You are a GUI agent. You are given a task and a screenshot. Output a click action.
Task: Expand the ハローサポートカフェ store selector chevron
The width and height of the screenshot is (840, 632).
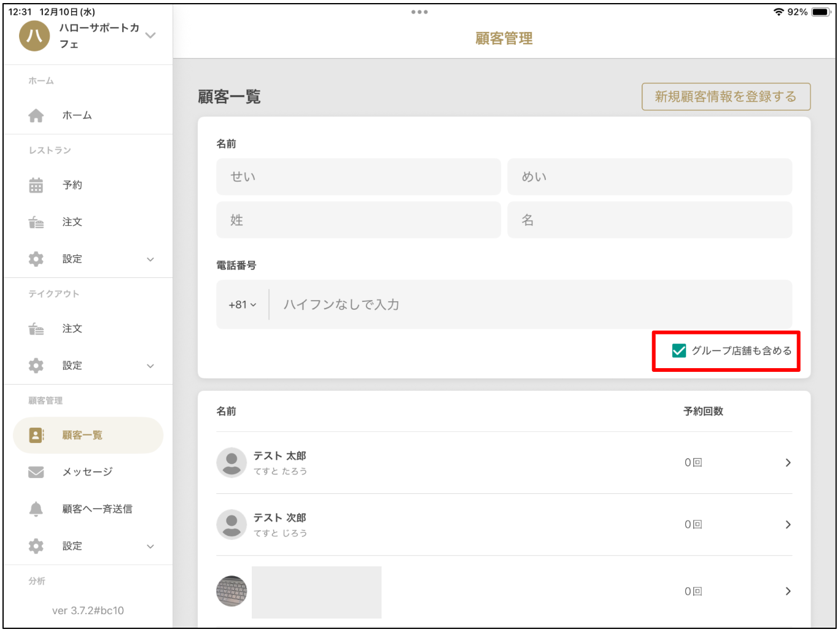[150, 37]
